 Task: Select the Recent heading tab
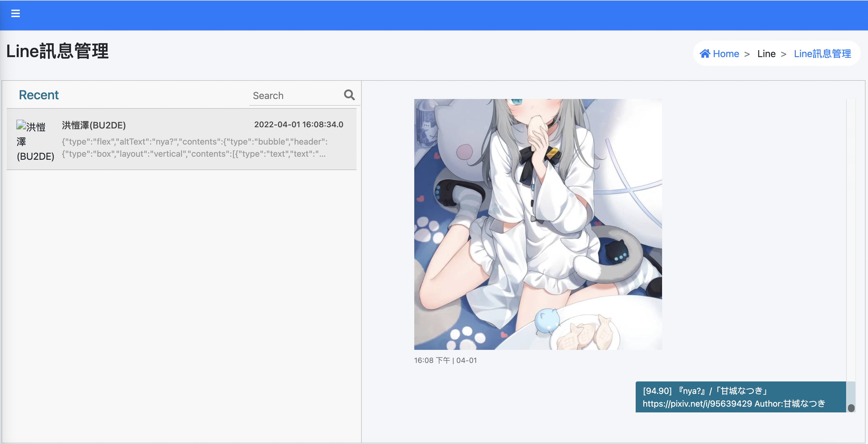pos(39,95)
